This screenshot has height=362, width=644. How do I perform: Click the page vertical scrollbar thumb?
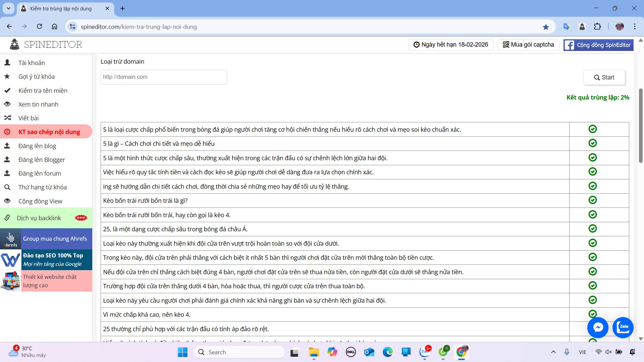pos(640,126)
